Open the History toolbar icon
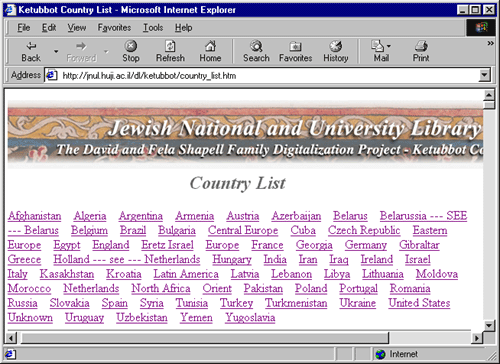Screen dimensions: 500x364 click(336, 52)
